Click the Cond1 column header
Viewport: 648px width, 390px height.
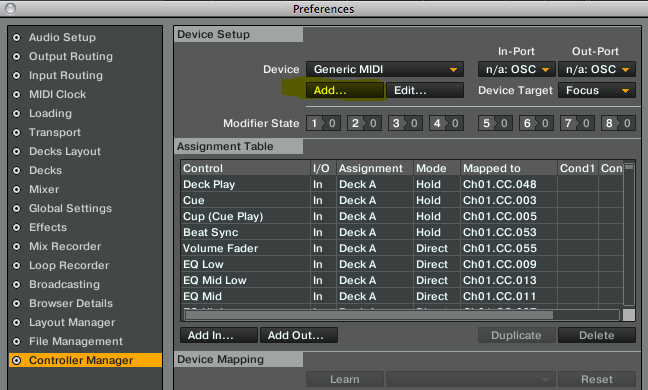578,168
